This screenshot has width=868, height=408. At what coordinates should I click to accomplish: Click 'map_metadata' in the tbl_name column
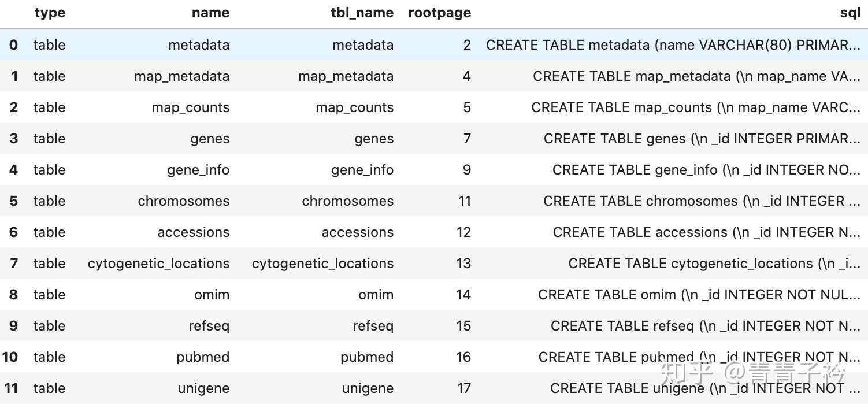pyautogui.click(x=346, y=76)
